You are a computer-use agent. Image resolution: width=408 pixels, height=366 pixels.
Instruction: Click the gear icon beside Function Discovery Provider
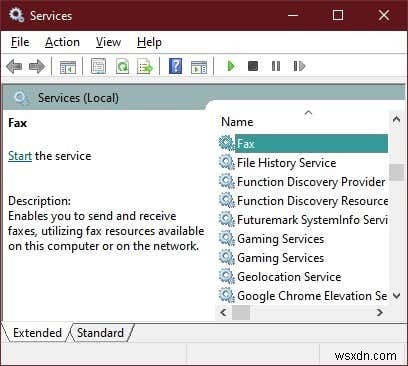click(227, 182)
